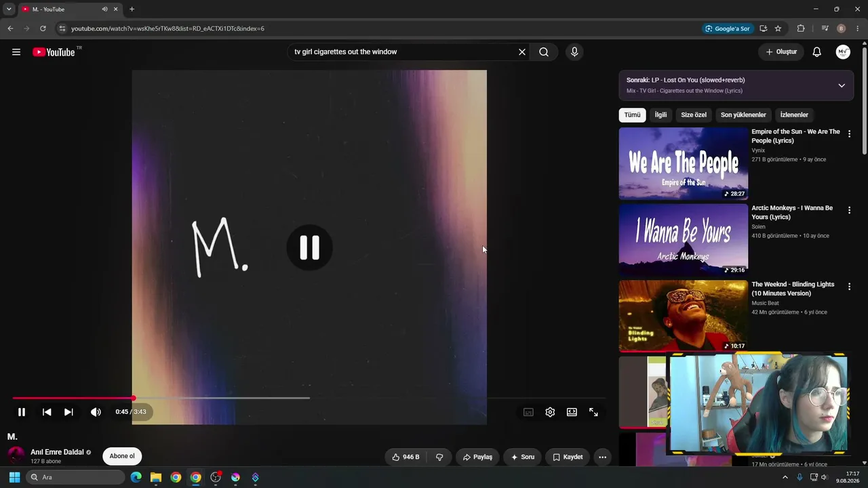Share the video with Paylaş
This screenshot has height=488, width=868.
pos(477,457)
